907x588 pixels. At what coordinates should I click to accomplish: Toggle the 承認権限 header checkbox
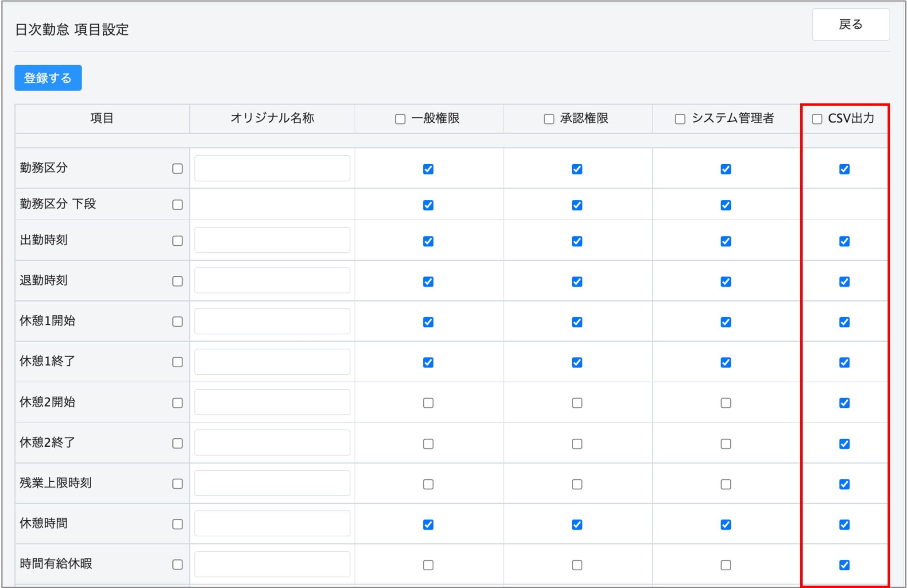(x=549, y=119)
